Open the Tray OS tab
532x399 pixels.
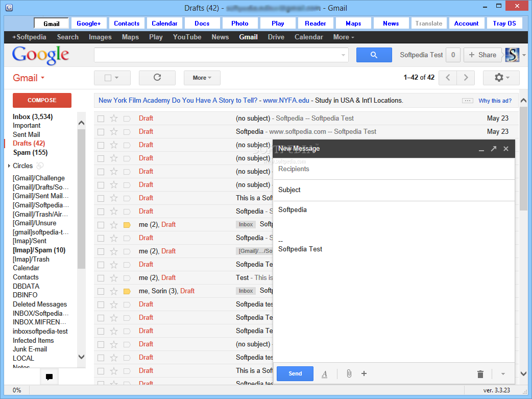click(504, 24)
